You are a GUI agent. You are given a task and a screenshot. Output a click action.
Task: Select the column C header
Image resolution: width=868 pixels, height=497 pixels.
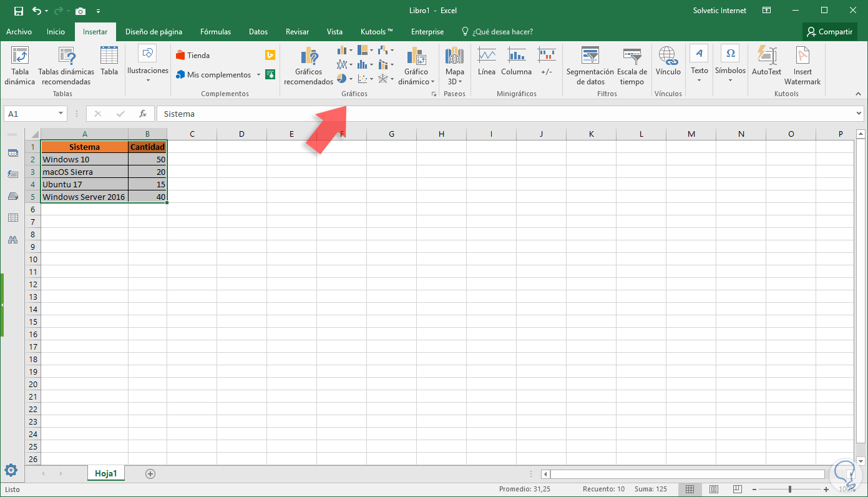[x=192, y=134]
